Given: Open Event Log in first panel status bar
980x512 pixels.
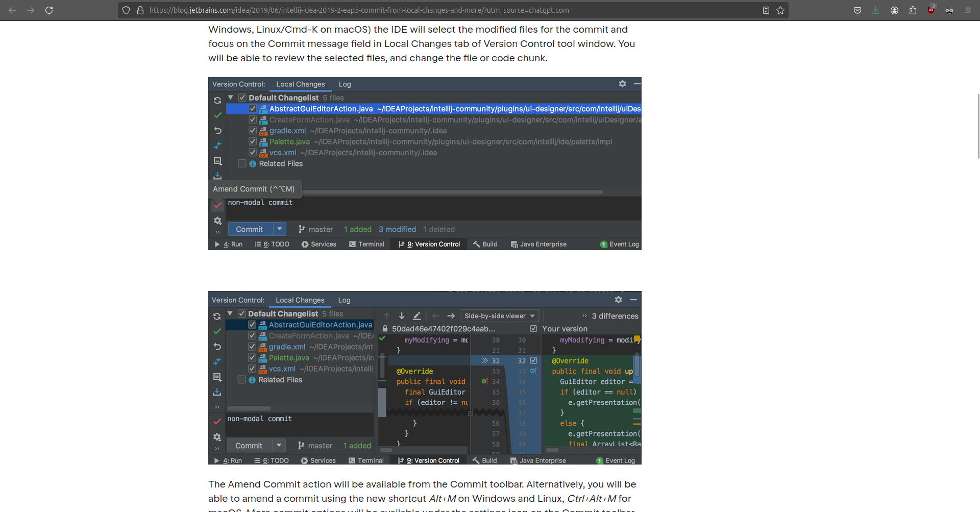Looking at the screenshot, I should tap(620, 244).
